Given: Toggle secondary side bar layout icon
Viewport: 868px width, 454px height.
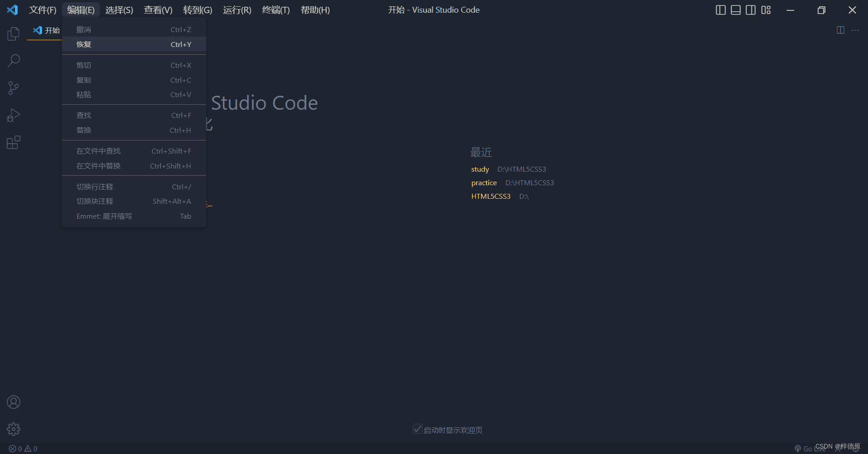Looking at the screenshot, I should (x=751, y=10).
